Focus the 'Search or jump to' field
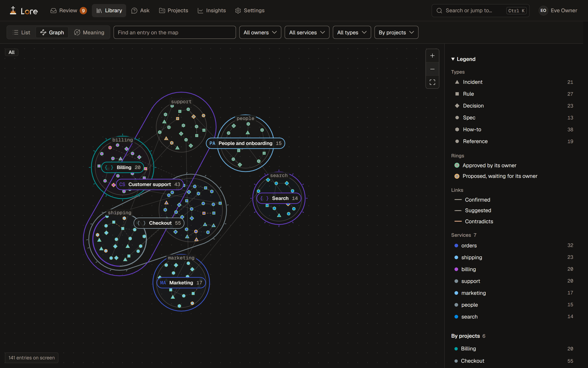This screenshot has height=368, width=588. [x=480, y=10]
